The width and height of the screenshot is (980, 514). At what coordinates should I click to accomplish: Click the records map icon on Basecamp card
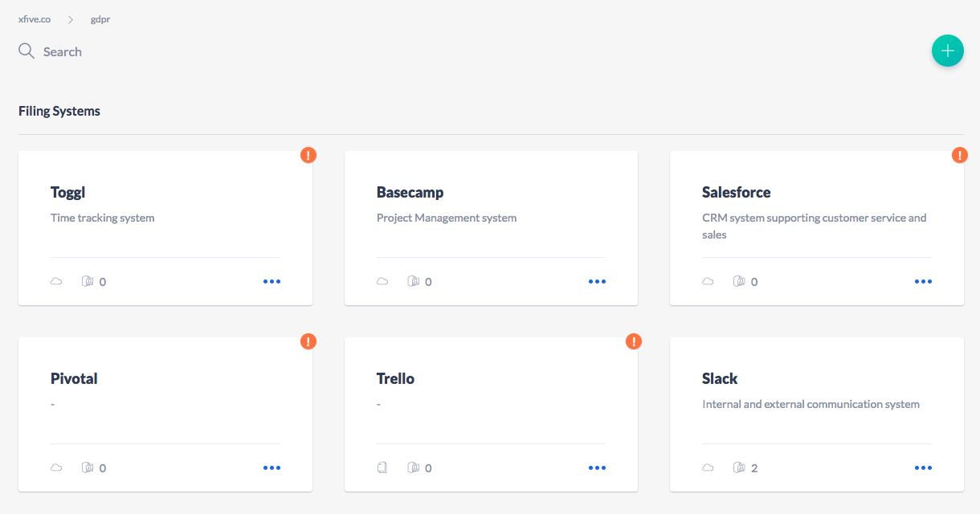[x=414, y=282]
